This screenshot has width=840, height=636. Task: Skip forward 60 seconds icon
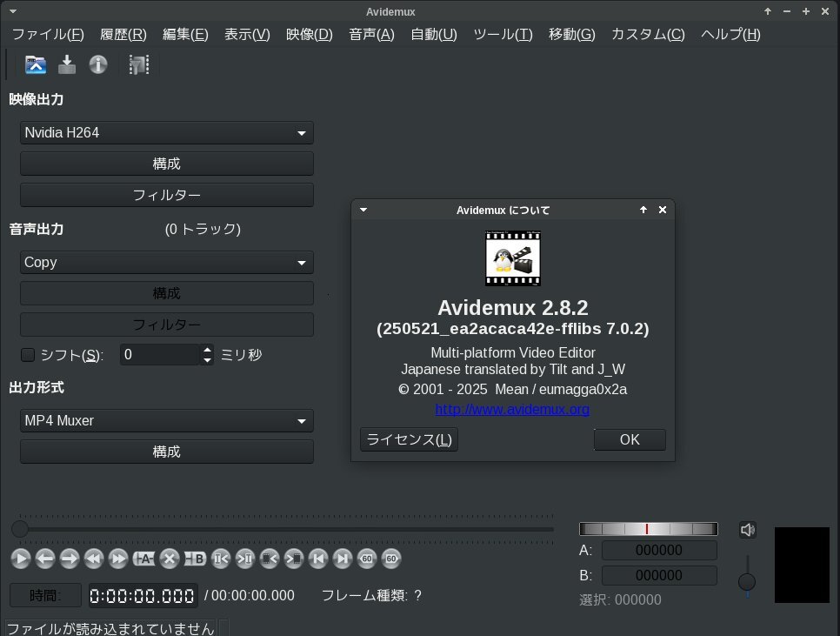point(391,559)
